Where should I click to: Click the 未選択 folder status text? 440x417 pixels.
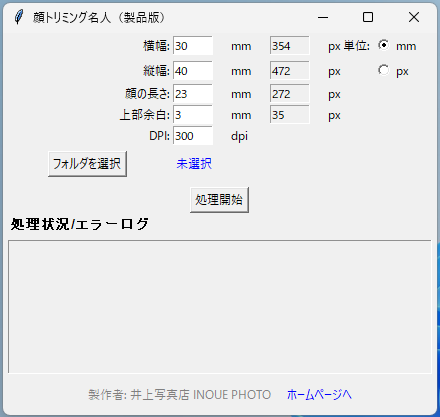pyautogui.click(x=194, y=164)
